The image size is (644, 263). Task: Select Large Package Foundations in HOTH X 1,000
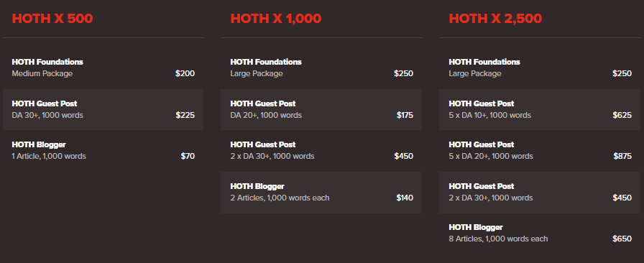tap(321, 68)
